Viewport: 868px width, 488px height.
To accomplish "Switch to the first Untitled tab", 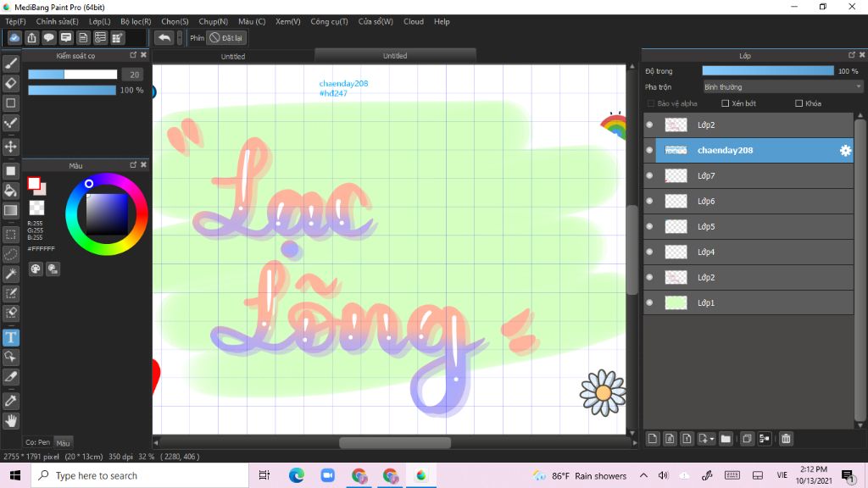I will 233,57.
